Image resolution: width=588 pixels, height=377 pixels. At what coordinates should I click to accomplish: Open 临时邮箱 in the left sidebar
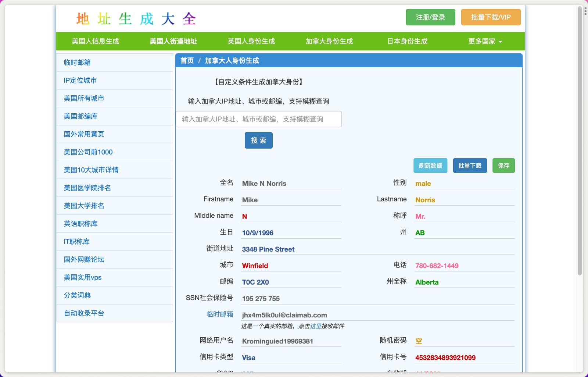[x=77, y=63]
